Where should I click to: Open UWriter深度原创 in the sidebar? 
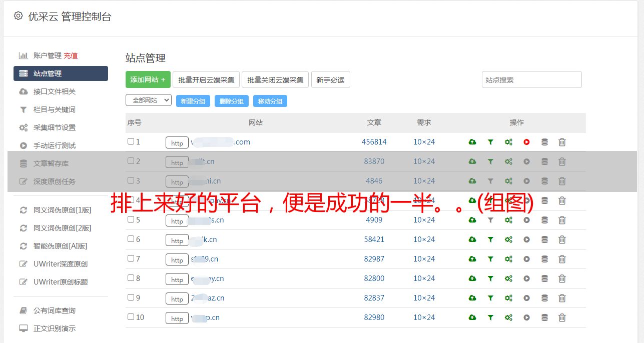click(61, 264)
